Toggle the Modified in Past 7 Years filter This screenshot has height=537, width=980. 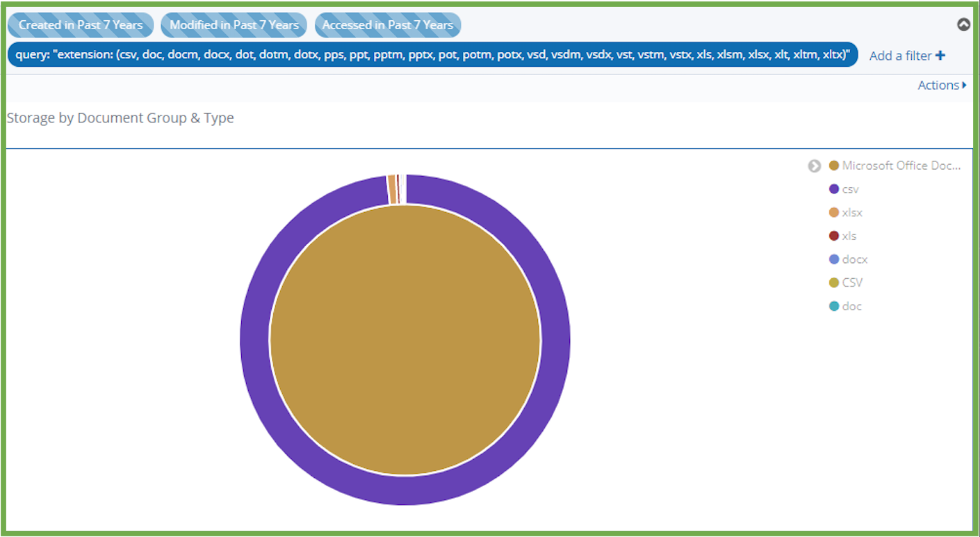point(234,25)
